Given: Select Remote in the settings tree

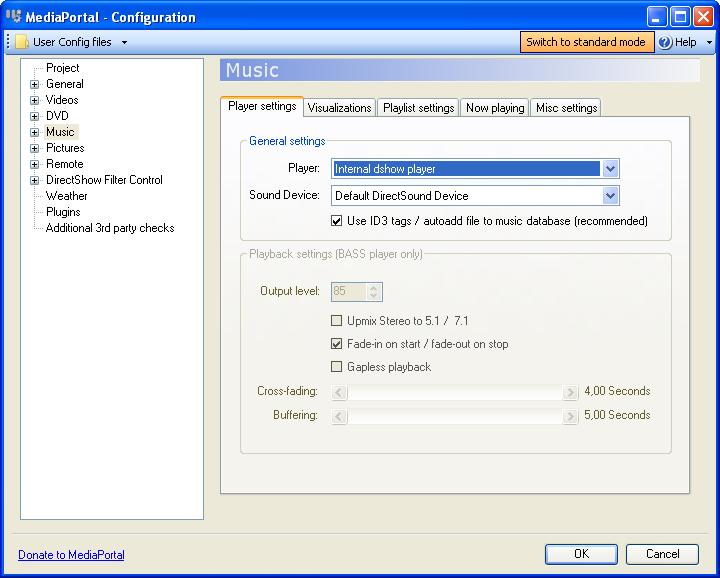Looking at the screenshot, I should (65, 164).
